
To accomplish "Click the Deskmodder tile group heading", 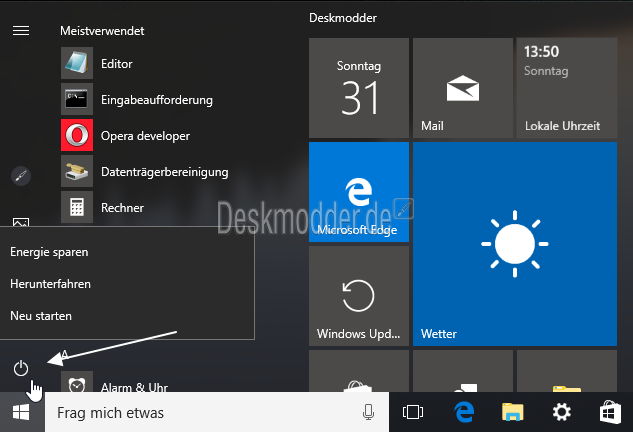I will 343,18.
